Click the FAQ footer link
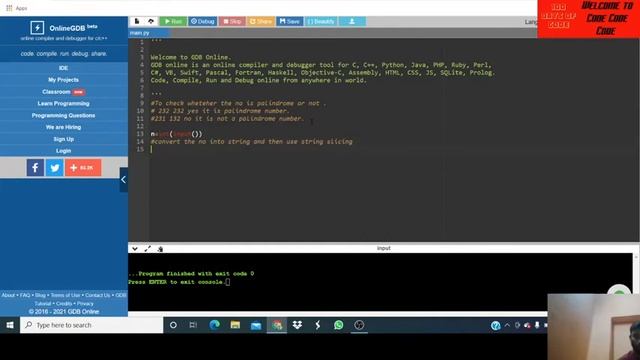 click(x=25, y=295)
